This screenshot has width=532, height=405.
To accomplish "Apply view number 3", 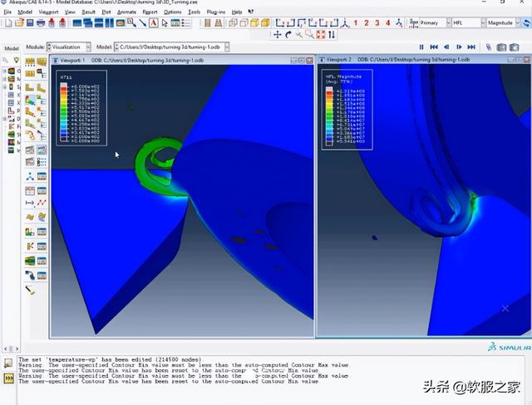I will pyautogui.click(x=377, y=23).
